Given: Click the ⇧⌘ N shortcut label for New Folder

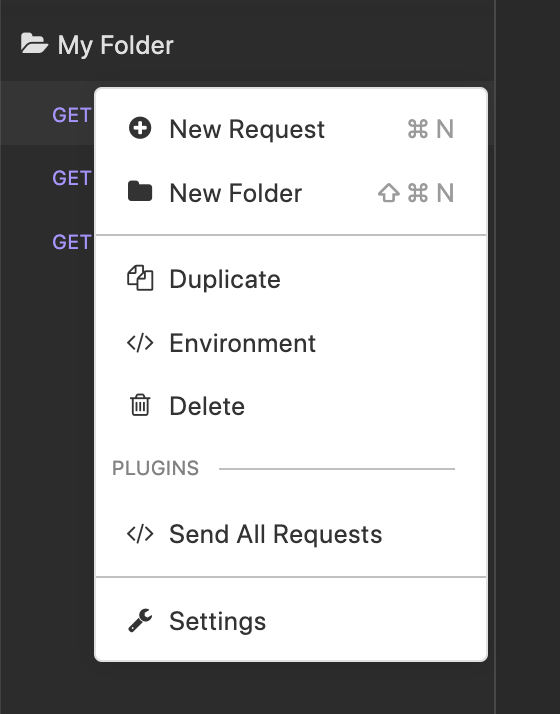Looking at the screenshot, I should coord(416,193).
